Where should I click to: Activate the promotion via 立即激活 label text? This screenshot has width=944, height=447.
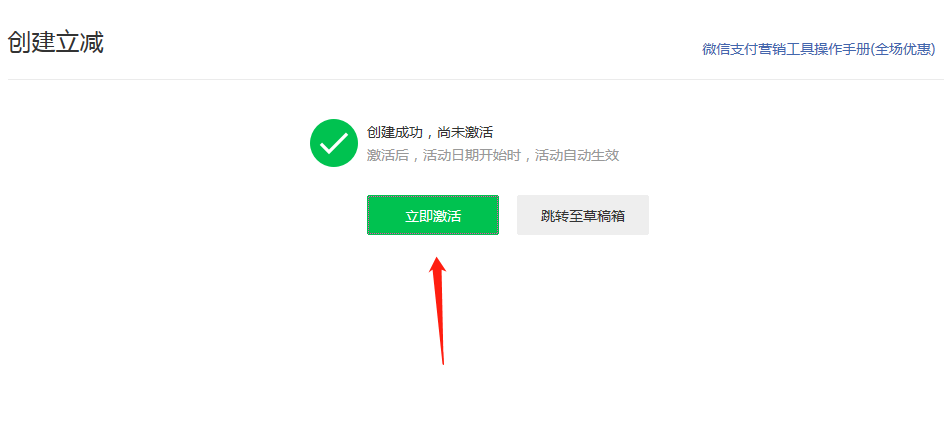(433, 216)
